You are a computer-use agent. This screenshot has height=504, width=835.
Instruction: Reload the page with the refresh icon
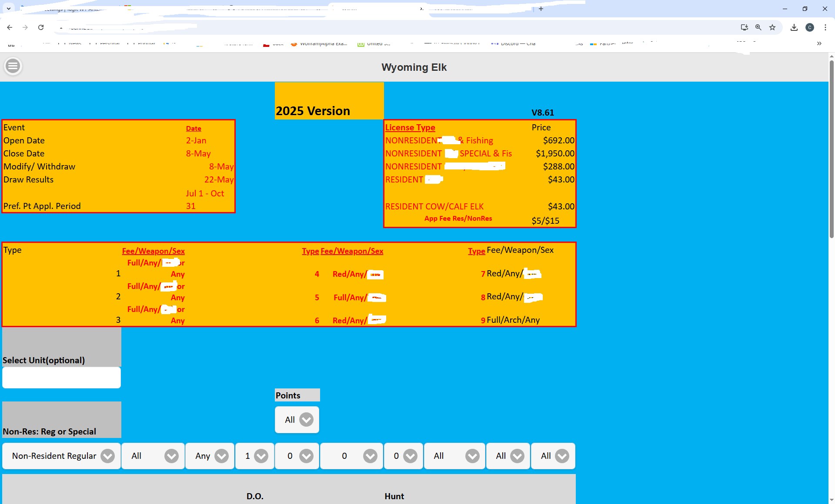click(41, 27)
